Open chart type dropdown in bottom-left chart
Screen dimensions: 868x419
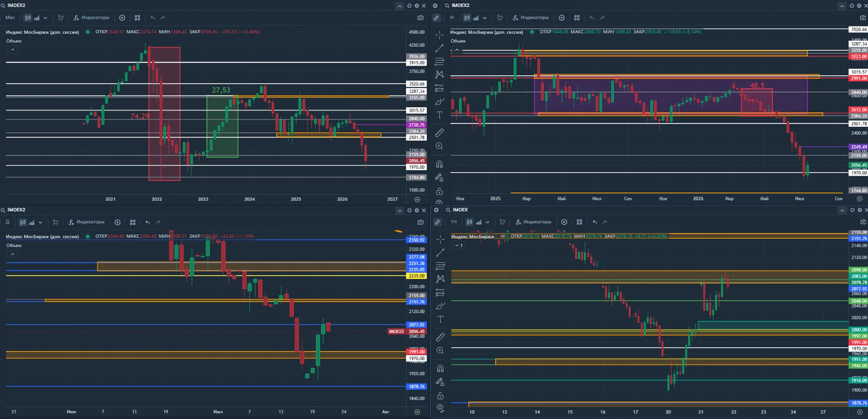pos(40,222)
